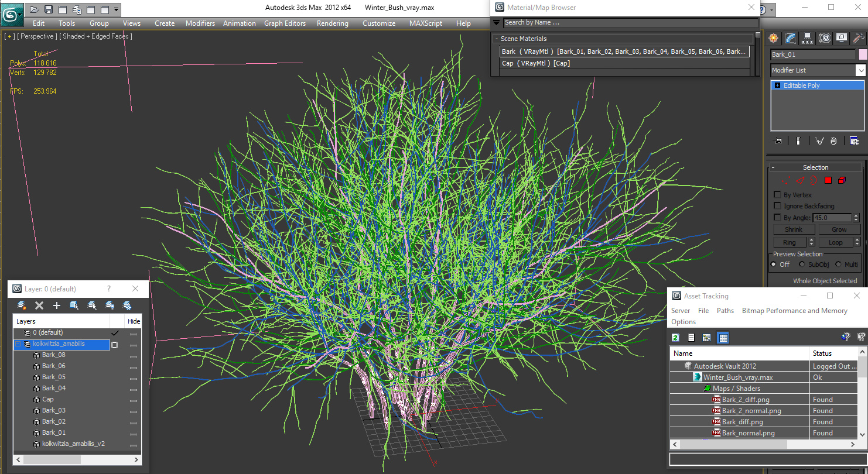Open the Hierarchy command panel tab
868x474 pixels.
point(808,38)
